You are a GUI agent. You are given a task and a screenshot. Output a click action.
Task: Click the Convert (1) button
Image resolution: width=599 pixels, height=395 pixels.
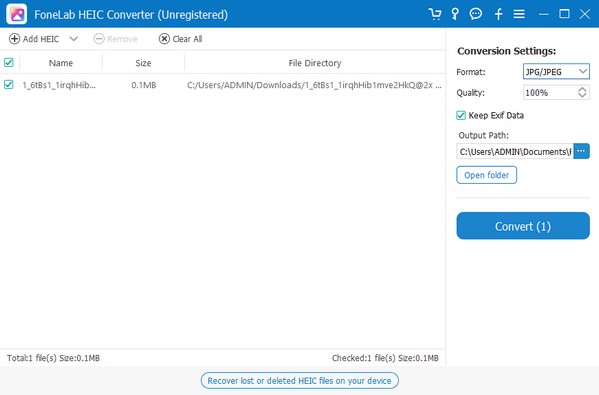tap(523, 226)
